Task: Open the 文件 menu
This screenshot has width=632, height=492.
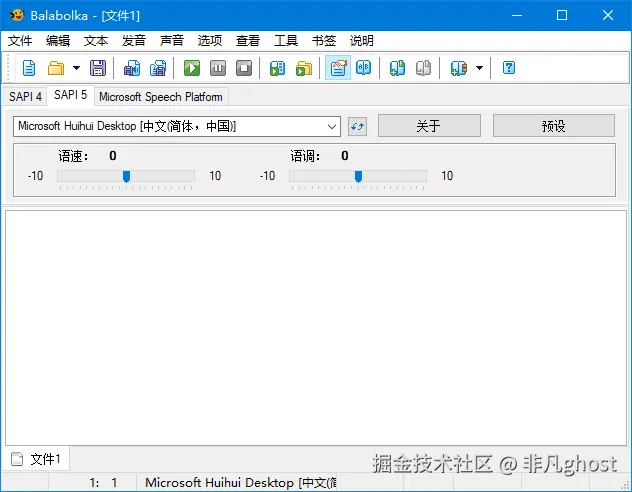Action: click(x=20, y=41)
